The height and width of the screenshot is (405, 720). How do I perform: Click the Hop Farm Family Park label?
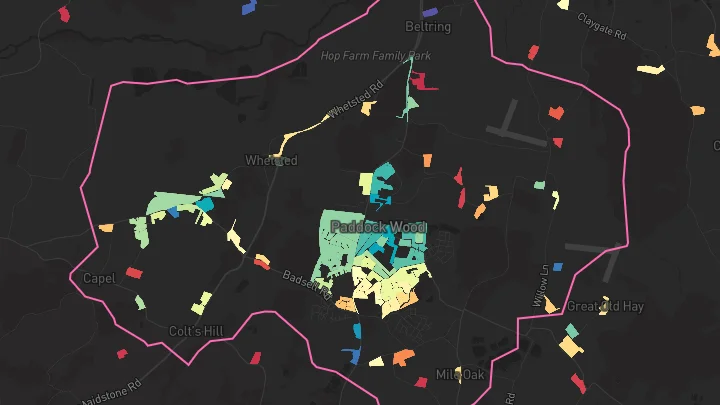tap(376, 56)
